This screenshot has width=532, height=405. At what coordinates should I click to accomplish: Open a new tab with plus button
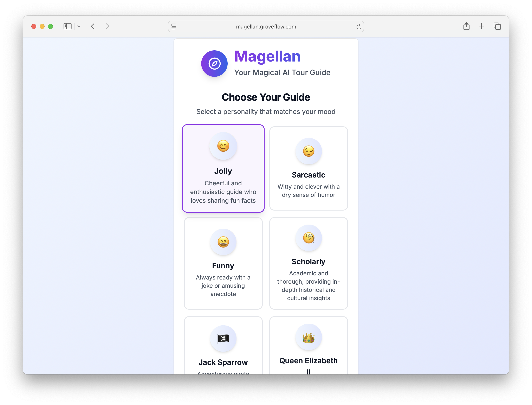click(481, 26)
